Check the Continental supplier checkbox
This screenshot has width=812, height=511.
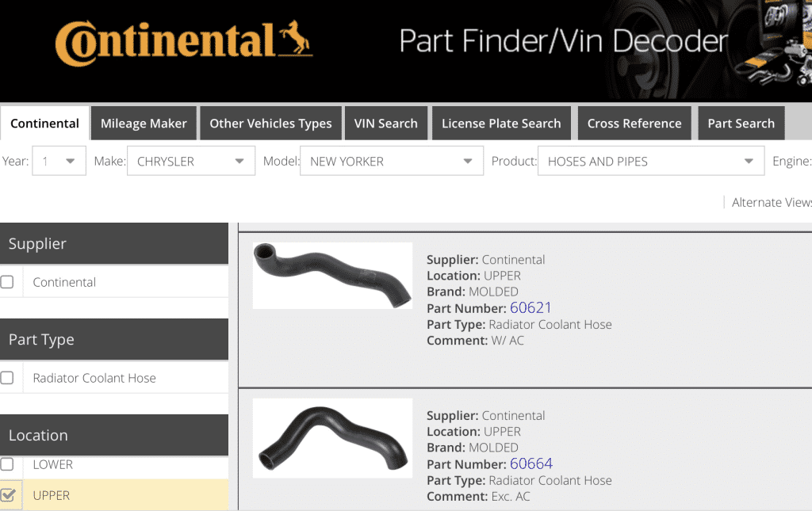click(x=7, y=282)
